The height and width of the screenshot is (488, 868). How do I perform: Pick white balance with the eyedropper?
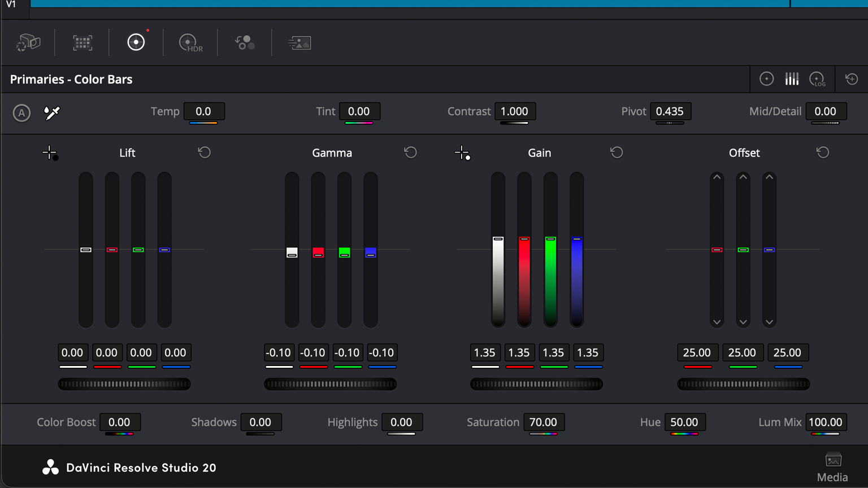point(51,113)
